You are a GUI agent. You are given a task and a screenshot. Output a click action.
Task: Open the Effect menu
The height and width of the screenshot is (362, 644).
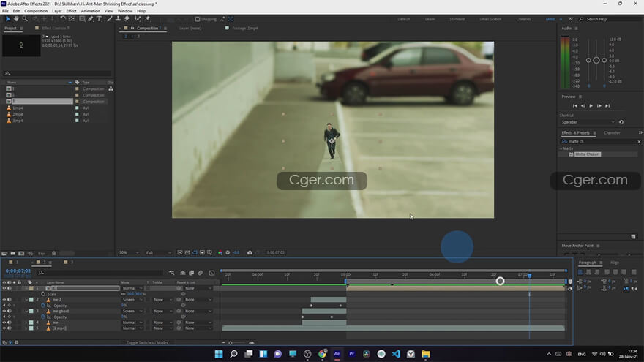pos(71,11)
